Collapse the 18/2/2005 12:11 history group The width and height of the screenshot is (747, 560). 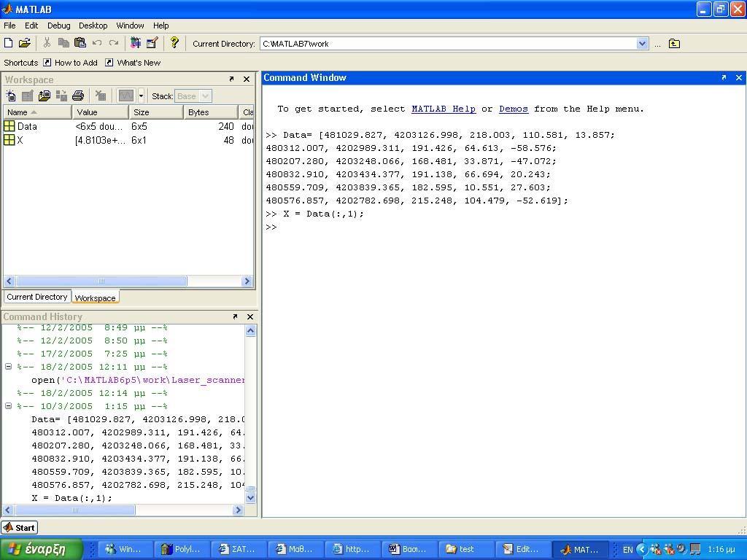[x=8, y=367]
